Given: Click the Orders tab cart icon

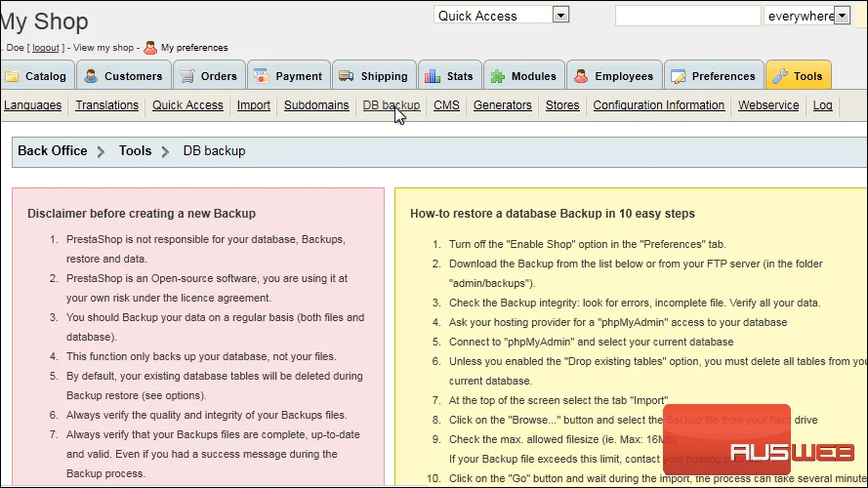Looking at the screenshot, I should pos(187,76).
